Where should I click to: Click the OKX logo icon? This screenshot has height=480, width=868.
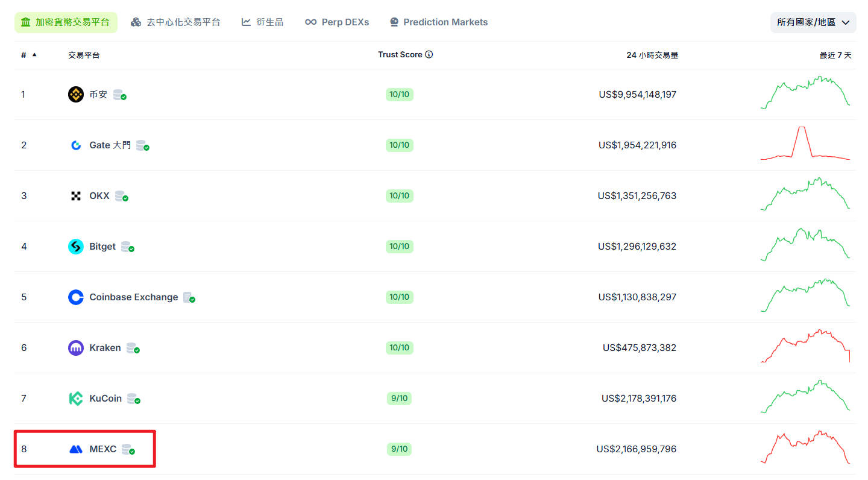coord(75,196)
